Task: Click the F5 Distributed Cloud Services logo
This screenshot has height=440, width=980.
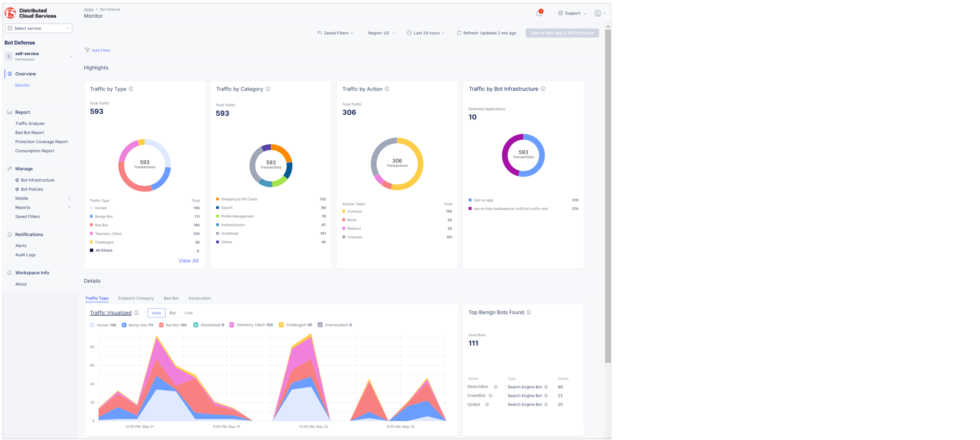Action: (11, 12)
